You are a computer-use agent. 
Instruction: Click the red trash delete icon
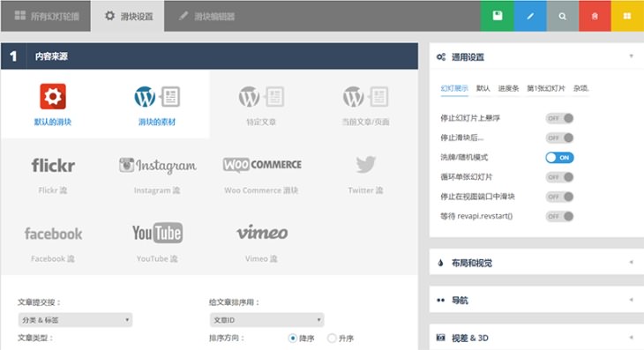(x=595, y=16)
